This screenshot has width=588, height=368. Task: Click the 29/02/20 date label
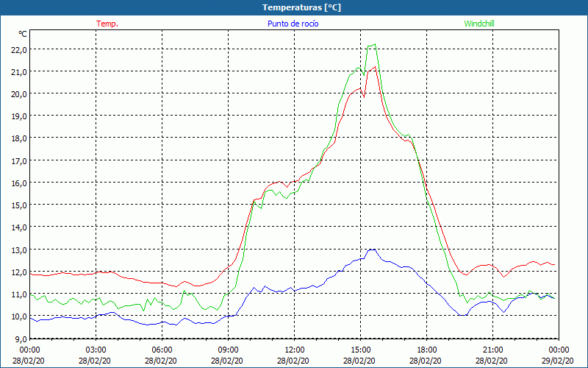[558, 361]
